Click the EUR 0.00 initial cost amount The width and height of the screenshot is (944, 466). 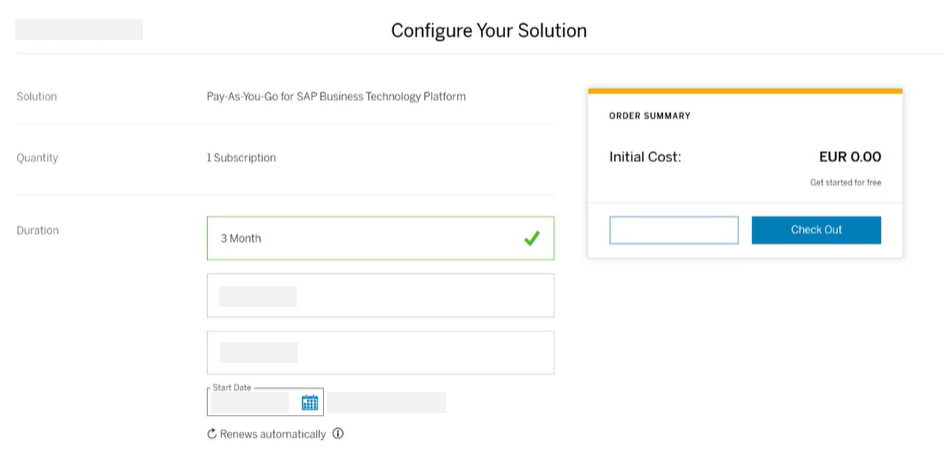click(x=849, y=157)
